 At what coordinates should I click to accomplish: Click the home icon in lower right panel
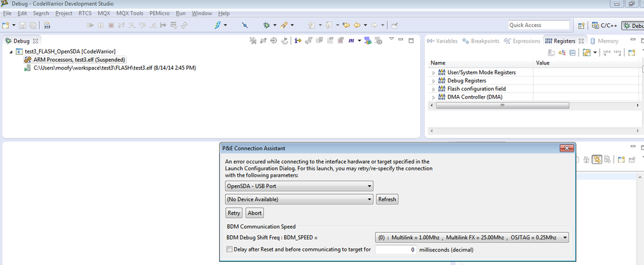point(587,159)
